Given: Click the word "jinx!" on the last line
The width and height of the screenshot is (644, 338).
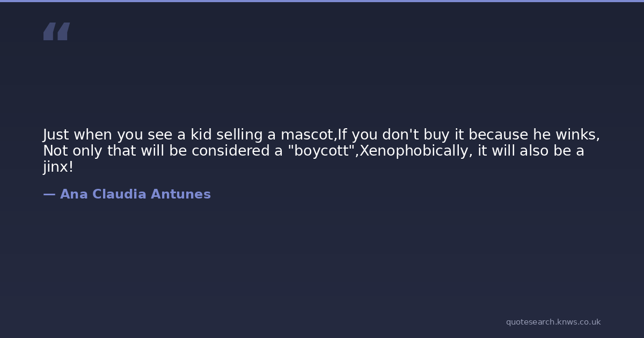Looking at the screenshot, I should click(58, 167).
